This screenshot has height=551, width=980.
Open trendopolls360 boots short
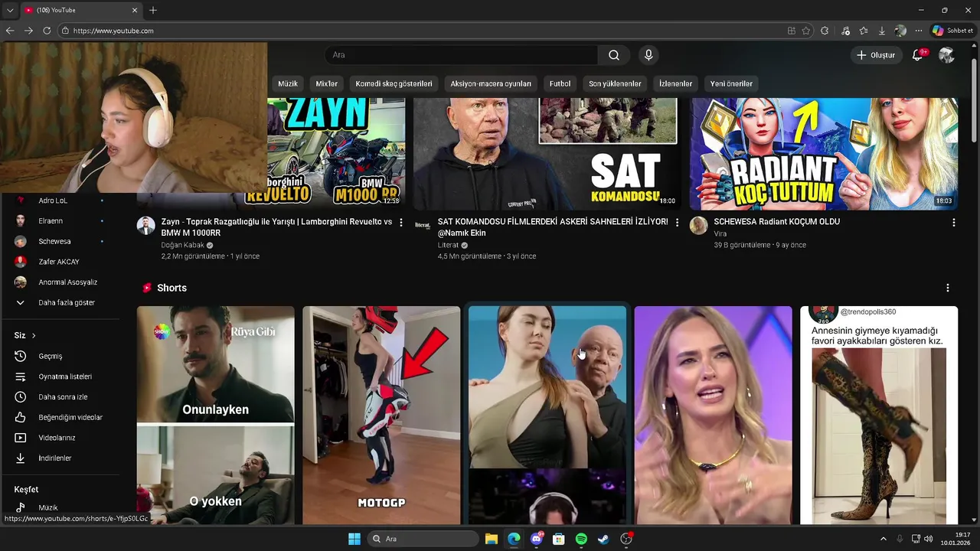879,415
